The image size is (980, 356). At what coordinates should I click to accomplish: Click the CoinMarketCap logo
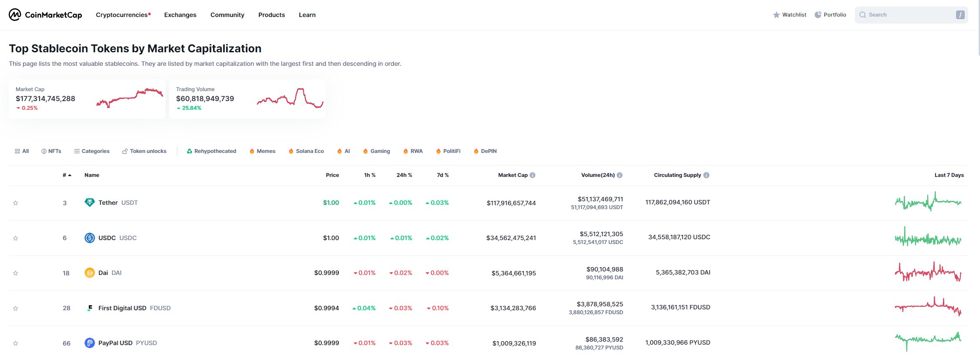45,15
